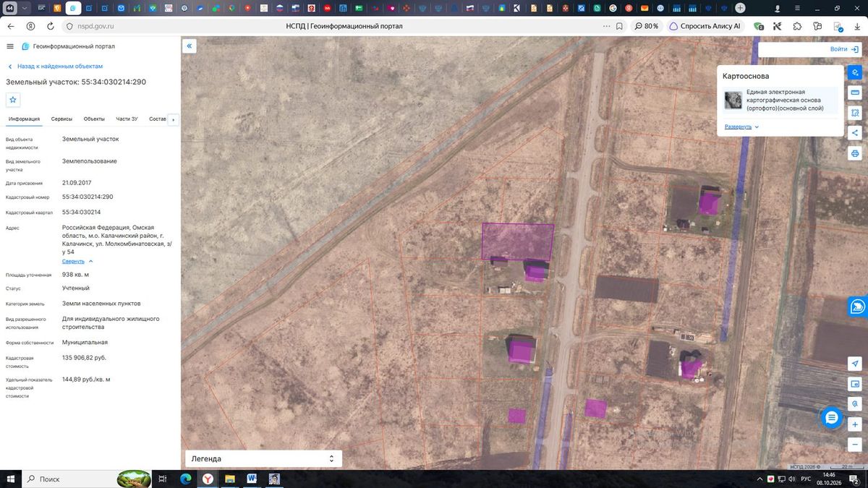Screen dimensions: 868x488
Task: Select cadastral number 55:34:030214:290 value
Action: pyautogui.click(x=88, y=197)
